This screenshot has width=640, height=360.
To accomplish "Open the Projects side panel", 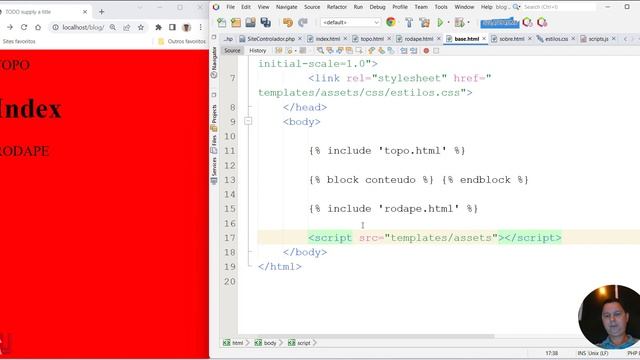I will (x=214, y=118).
